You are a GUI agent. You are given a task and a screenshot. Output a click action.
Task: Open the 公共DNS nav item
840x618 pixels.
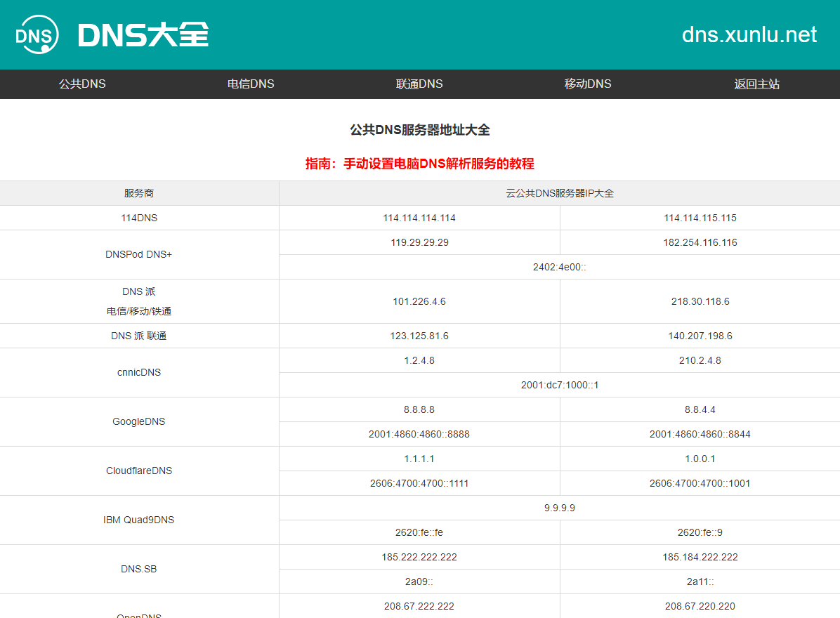(82, 84)
